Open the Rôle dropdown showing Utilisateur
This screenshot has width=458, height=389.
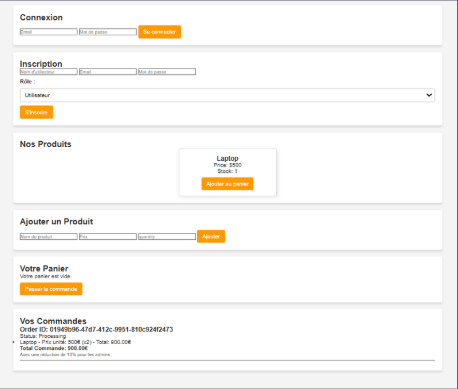pyautogui.click(x=227, y=95)
